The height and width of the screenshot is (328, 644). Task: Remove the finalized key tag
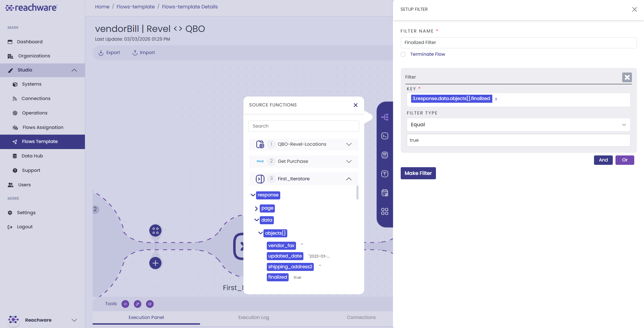[496, 99]
